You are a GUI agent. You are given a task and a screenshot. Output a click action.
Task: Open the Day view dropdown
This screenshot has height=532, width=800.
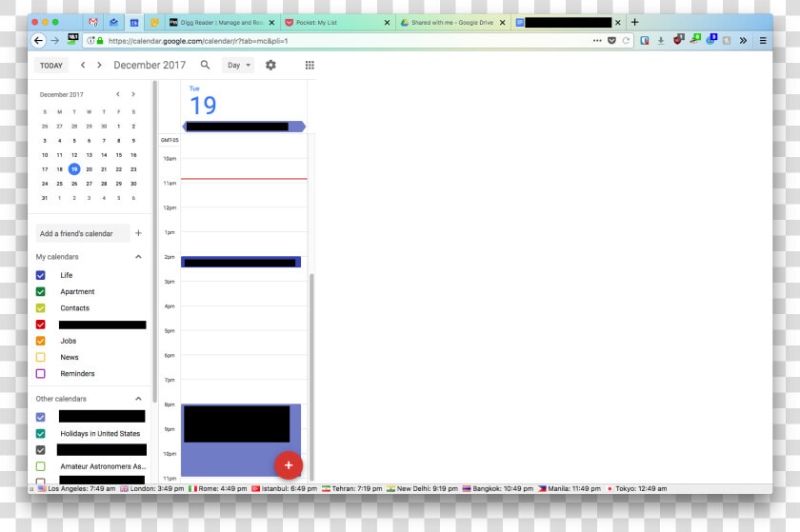[238, 65]
